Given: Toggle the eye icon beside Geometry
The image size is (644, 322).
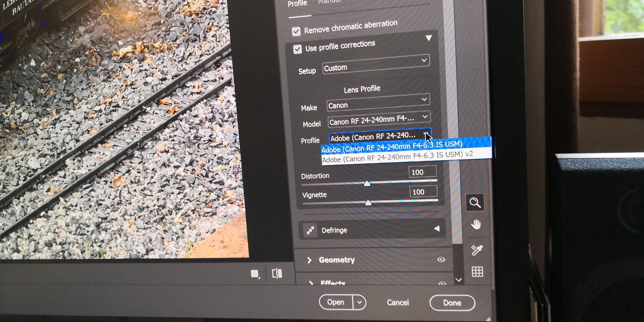Looking at the screenshot, I should (x=441, y=260).
